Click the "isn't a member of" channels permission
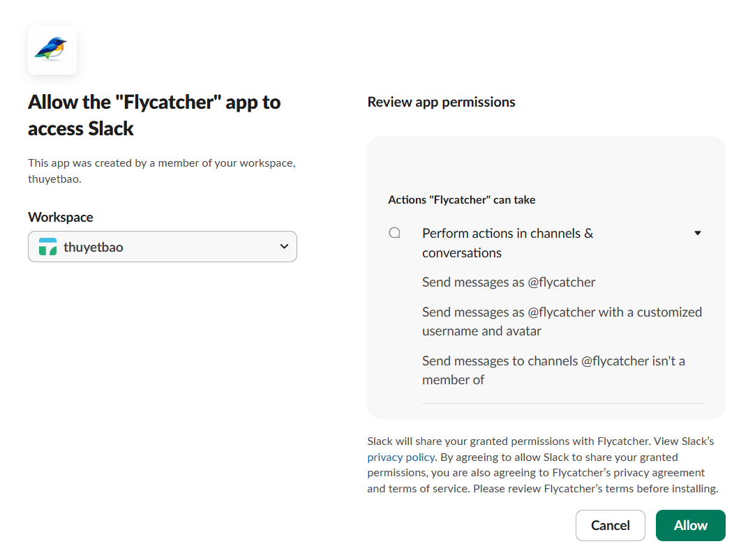Viewport: 748px width, 560px height. (x=553, y=370)
